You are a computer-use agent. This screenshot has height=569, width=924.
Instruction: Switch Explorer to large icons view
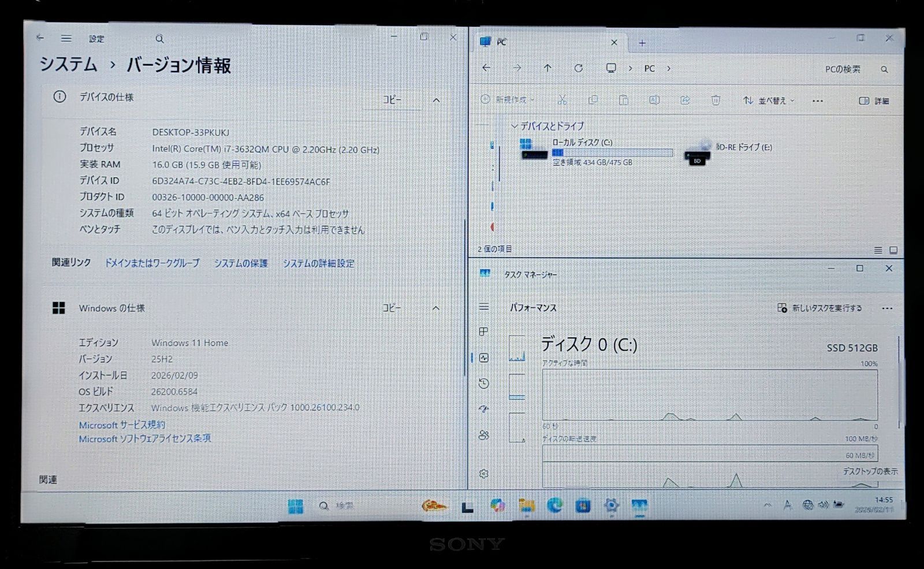(893, 250)
